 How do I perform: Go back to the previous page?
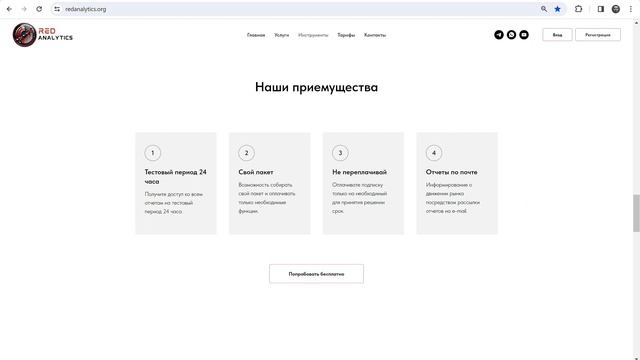click(9, 9)
